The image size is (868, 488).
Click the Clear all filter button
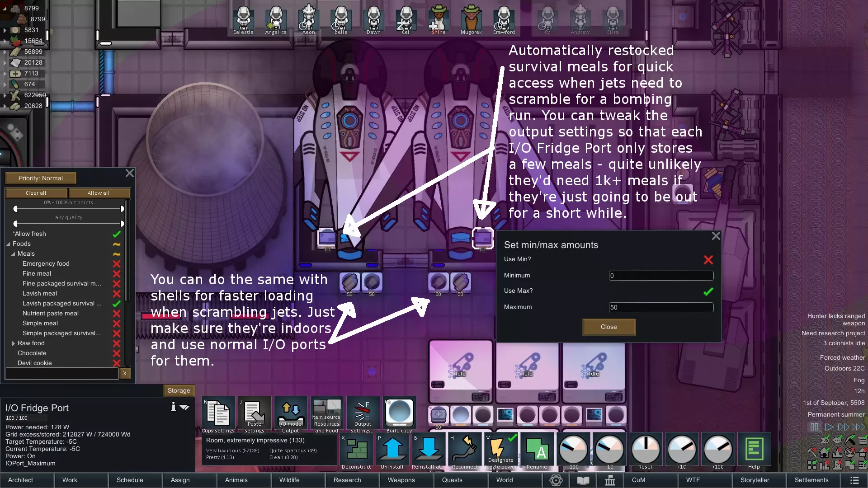(x=36, y=193)
